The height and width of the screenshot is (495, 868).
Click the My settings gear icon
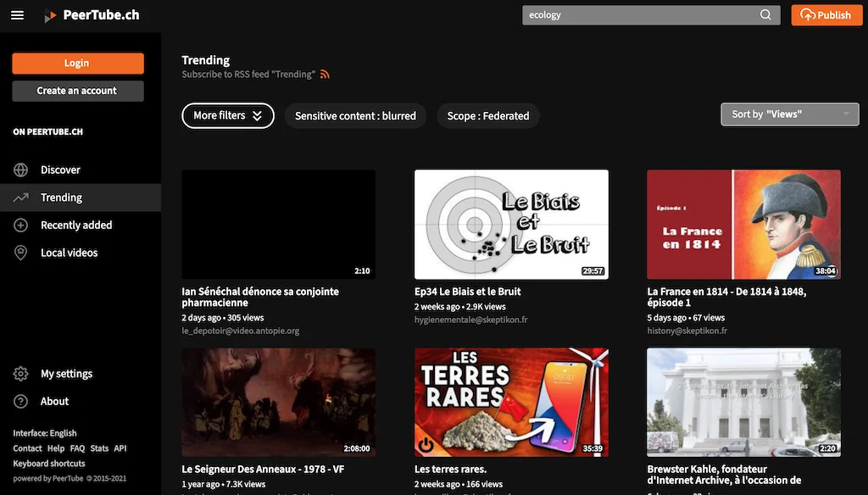[20, 374]
